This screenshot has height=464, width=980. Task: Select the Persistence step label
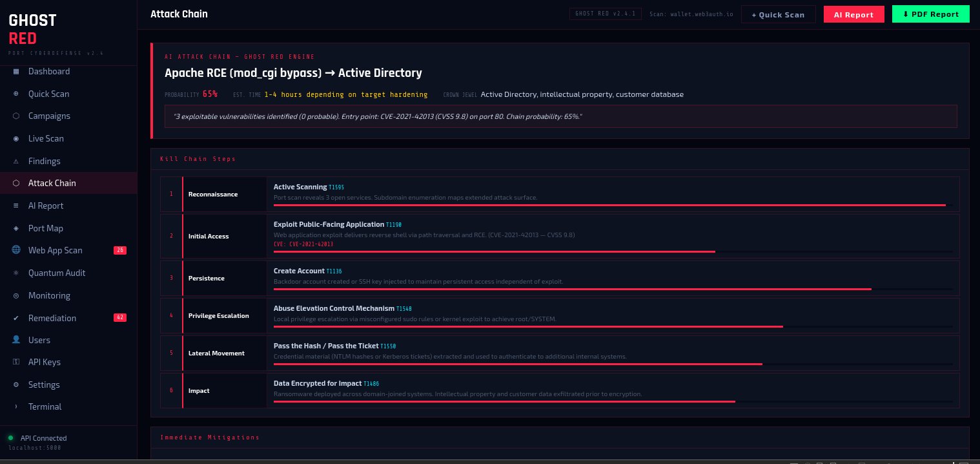[x=207, y=279]
